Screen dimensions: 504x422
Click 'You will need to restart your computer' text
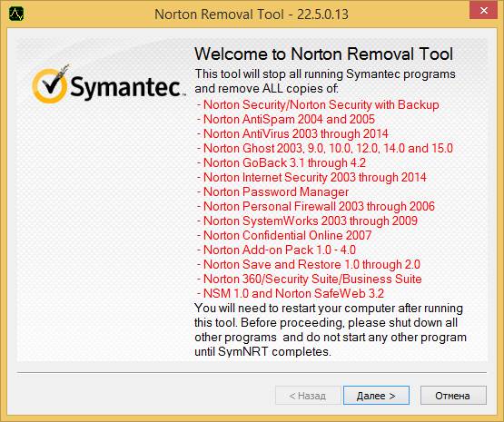point(294,308)
